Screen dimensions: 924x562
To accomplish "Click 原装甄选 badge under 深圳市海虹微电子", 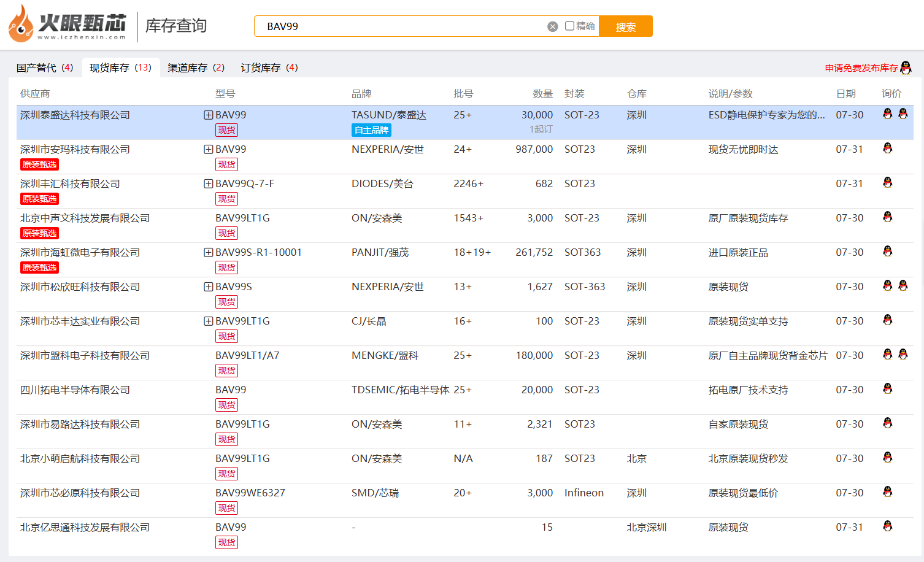I will coord(39,268).
